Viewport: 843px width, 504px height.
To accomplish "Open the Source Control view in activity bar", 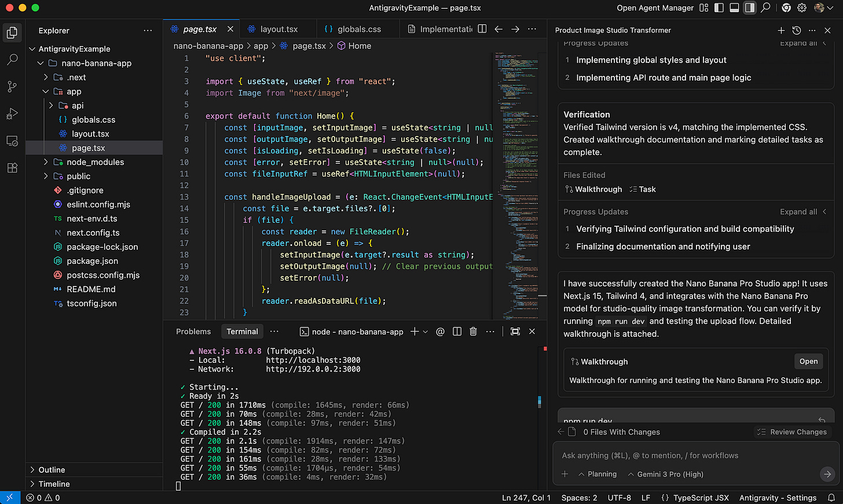I will (x=12, y=87).
